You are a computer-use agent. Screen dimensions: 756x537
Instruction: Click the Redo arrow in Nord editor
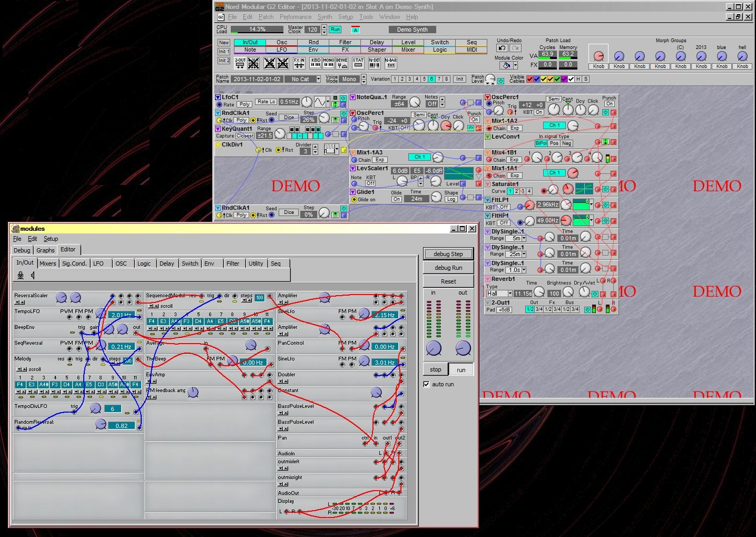pyautogui.click(x=515, y=48)
